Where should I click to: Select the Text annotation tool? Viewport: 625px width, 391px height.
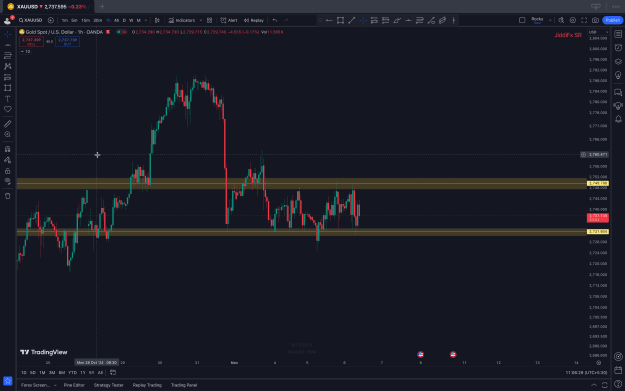(8, 98)
